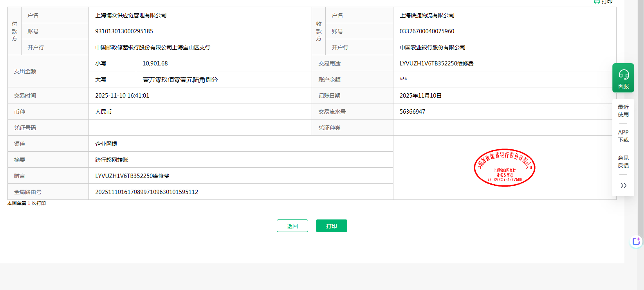Click the right-side vertical scrollbar
This screenshot has height=290, width=644.
640,118
